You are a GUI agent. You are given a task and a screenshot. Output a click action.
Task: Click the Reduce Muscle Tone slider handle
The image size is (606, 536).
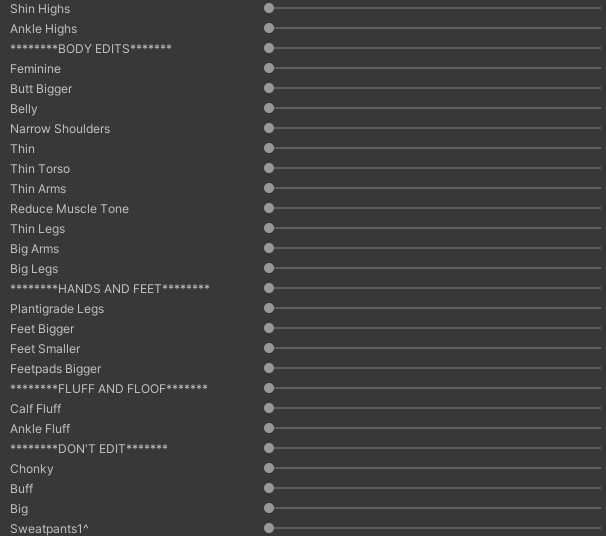pos(269,208)
